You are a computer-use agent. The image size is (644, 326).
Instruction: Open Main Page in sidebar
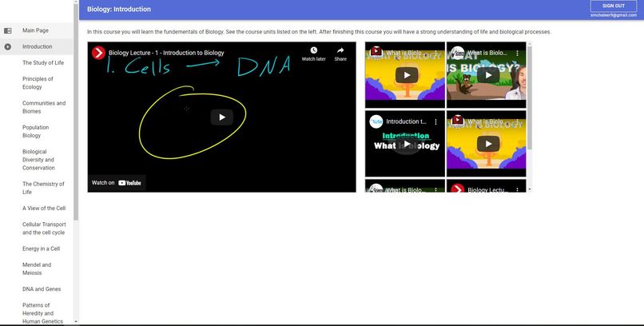(x=35, y=30)
